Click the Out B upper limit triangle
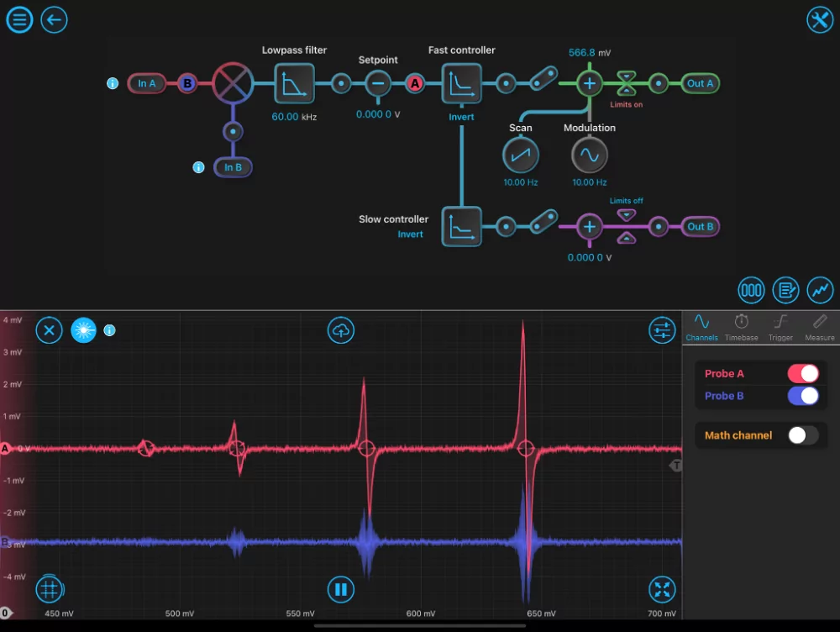The width and height of the screenshot is (840, 632). coord(627,215)
